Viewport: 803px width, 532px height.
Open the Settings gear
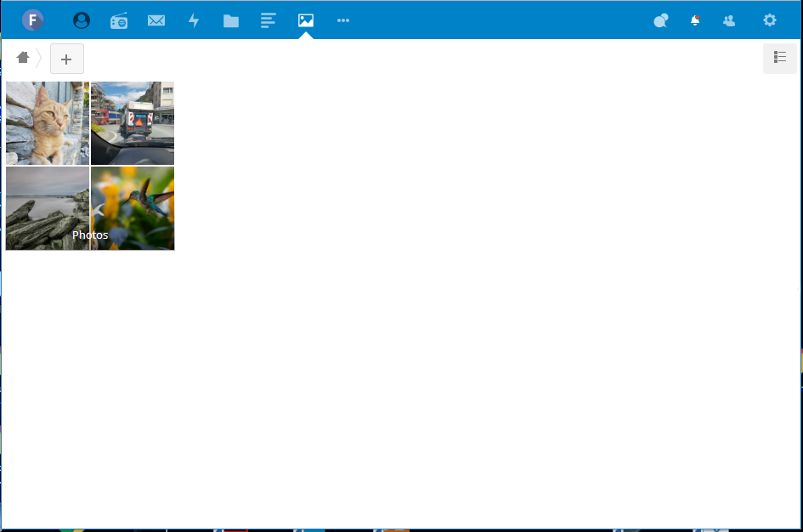coord(769,20)
